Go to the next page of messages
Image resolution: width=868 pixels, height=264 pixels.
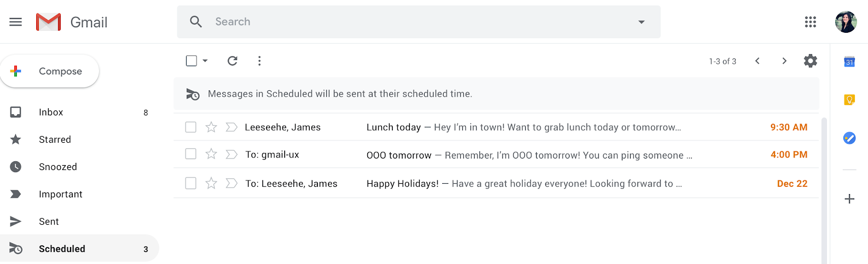coord(784,61)
